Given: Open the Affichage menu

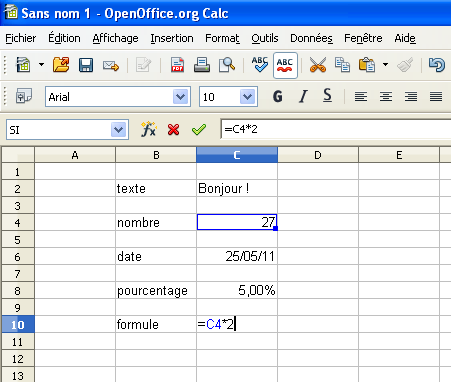Looking at the screenshot, I should (115, 38).
